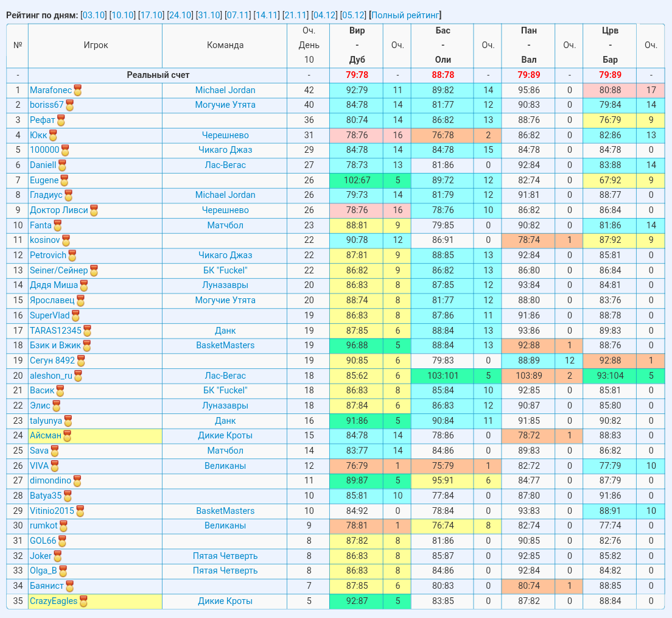Viewport: 672px width, 618px height.
Task: Open player dimondino profile link
Action: 50,481
